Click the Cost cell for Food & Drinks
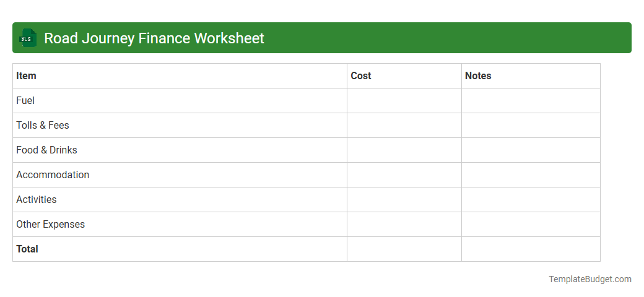Image resolution: width=644 pixels, height=297 pixels. 404,150
